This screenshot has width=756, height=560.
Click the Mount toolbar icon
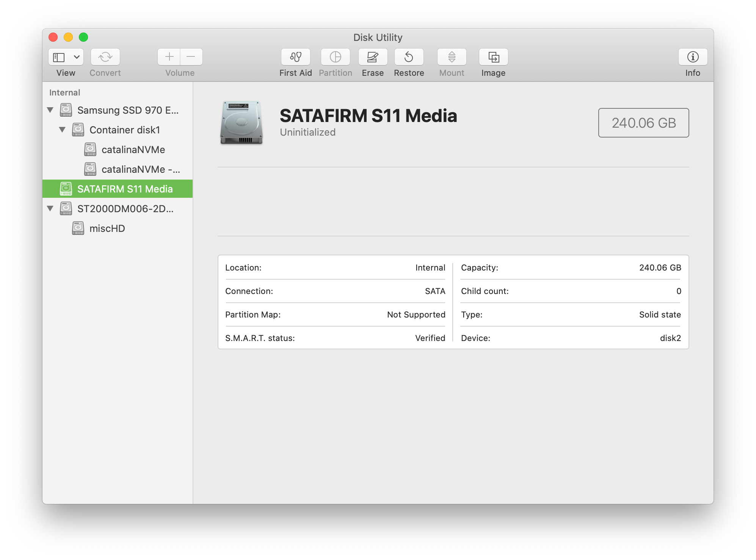(x=452, y=57)
